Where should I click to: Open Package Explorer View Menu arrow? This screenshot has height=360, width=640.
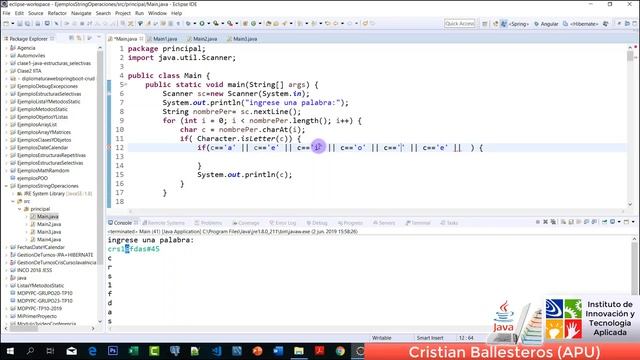coord(90,38)
